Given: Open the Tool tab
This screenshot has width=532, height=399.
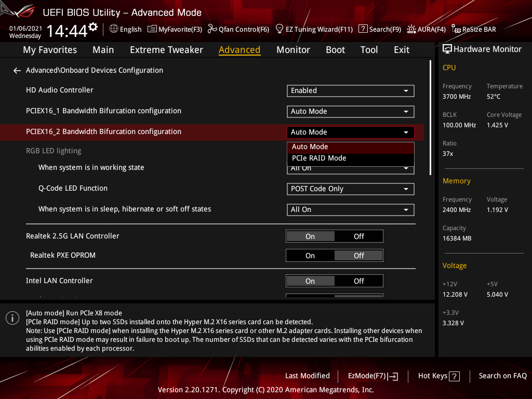Looking at the screenshot, I should click(x=369, y=50).
